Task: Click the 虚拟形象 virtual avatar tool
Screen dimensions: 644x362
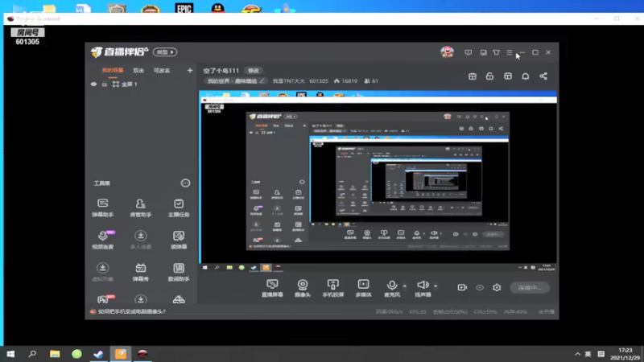Action: [103, 272]
